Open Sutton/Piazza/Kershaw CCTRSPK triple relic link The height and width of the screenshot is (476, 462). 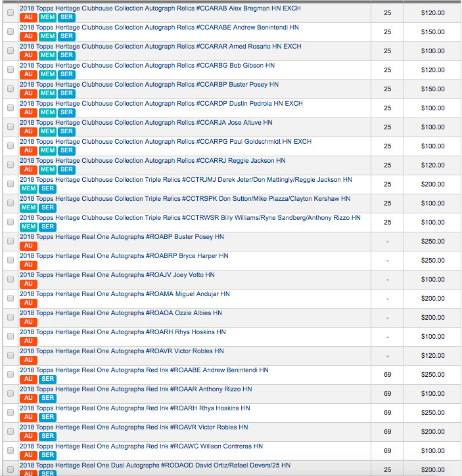(x=185, y=199)
